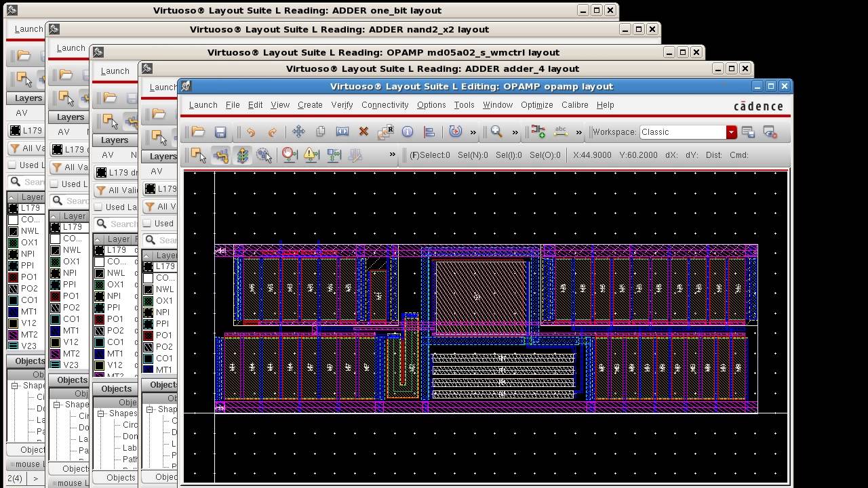Click the Align tool icon
868x488 pixels.
[429, 132]
